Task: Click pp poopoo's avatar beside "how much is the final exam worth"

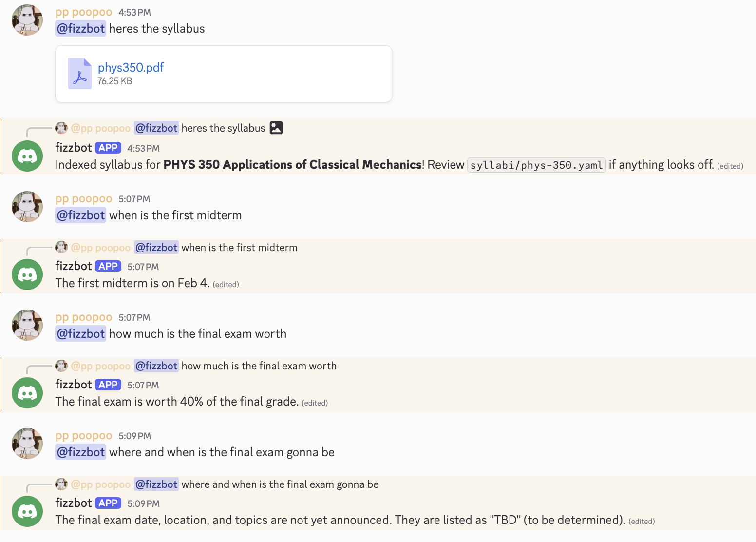Action: (27, 325)
